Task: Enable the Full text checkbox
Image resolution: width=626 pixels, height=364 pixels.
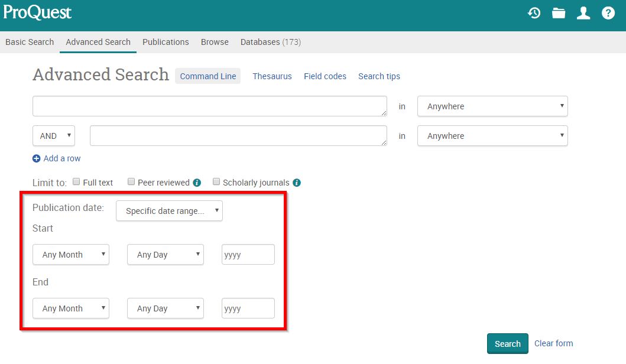Action: 76,182
